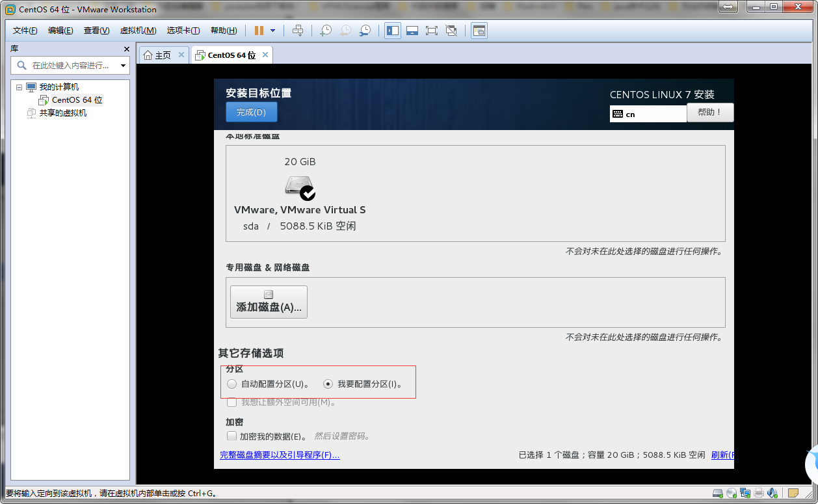Click the message log note icon
Viewport: 818px width, 504px height.
(x=793, y=493)
